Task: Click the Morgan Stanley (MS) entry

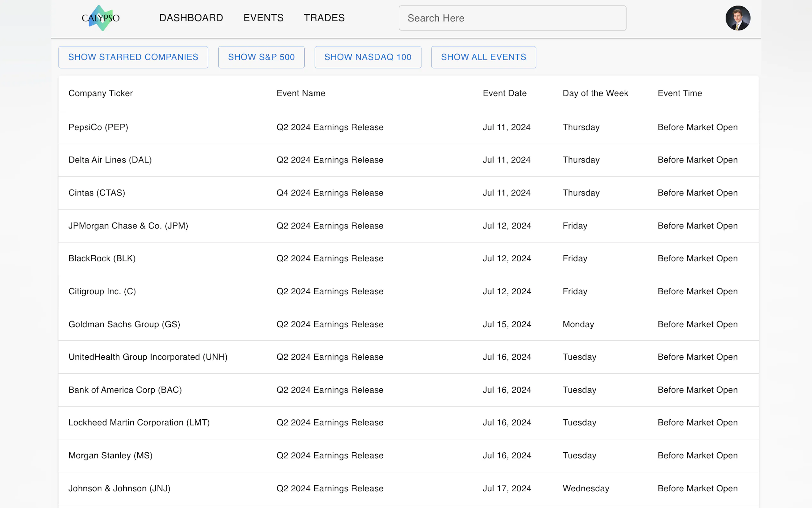Action: pos(110,455)
